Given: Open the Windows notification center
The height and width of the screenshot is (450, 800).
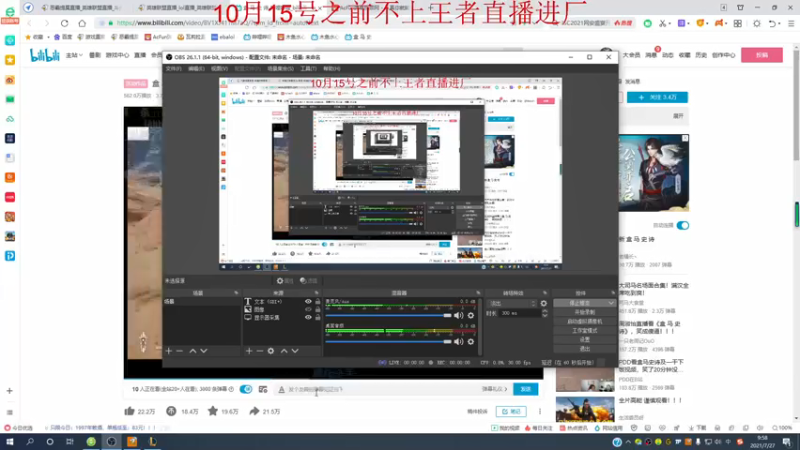Looking at the screenshot, I should (787, 442).
